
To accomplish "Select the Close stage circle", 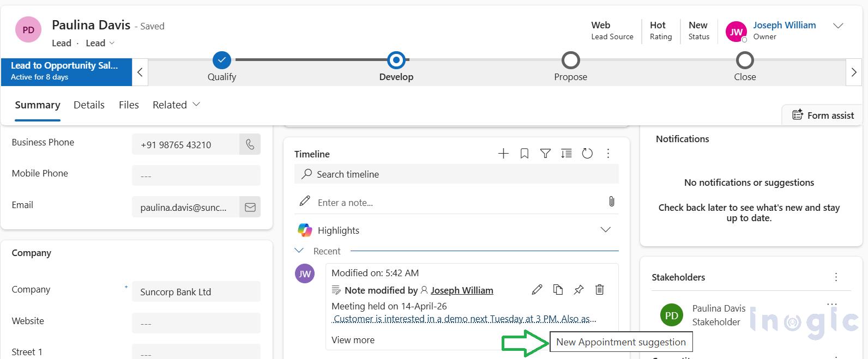I will [x=745, y=60].
